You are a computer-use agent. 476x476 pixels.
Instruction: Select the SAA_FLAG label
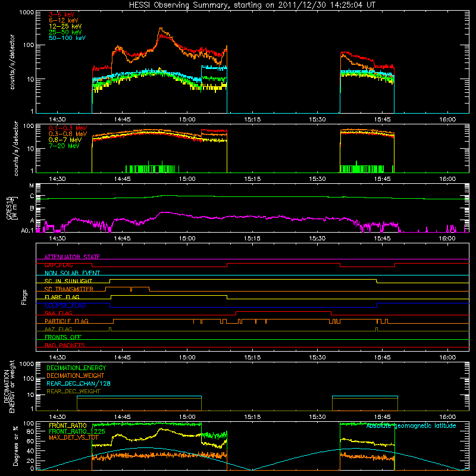click(x=58, y=313)
